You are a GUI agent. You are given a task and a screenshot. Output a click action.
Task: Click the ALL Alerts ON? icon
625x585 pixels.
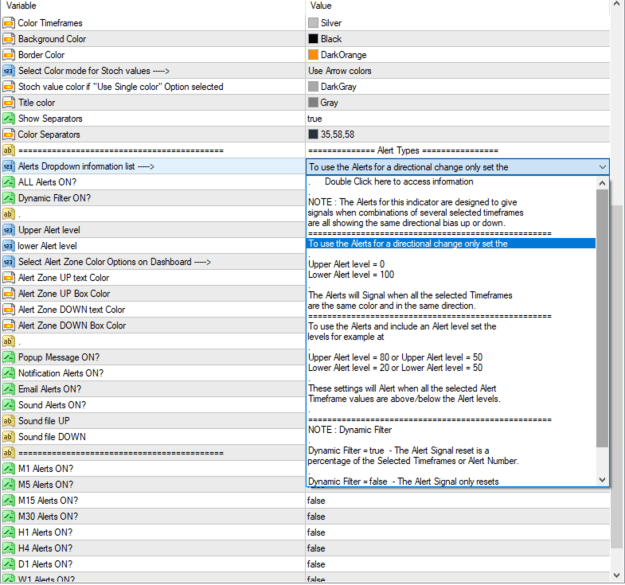pos(8,183)
